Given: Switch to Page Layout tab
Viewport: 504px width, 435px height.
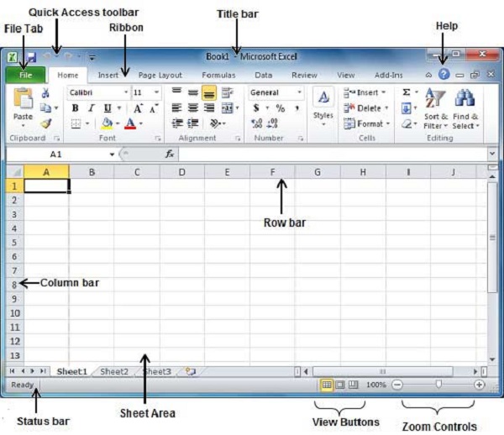Looking at the screenshot, I should 160,76.
